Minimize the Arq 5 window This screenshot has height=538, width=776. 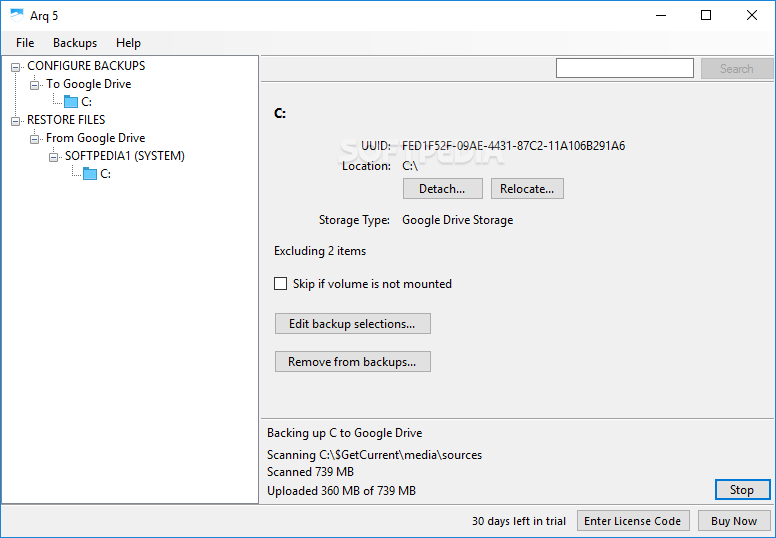(661, 15)
